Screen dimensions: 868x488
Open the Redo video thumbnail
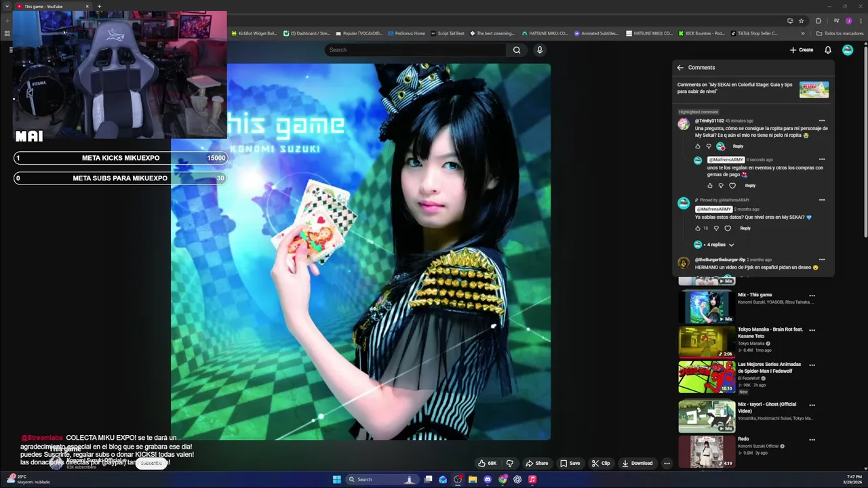tap(707, 451)
